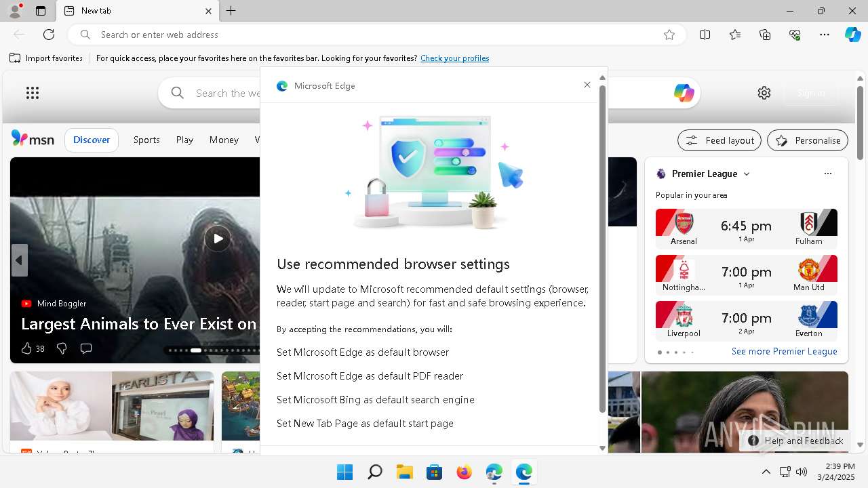Click Import favorites

[x=46, y=58]
